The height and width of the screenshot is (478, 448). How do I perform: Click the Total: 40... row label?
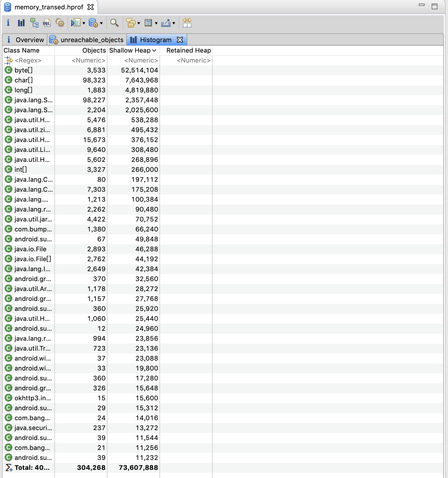32,467
